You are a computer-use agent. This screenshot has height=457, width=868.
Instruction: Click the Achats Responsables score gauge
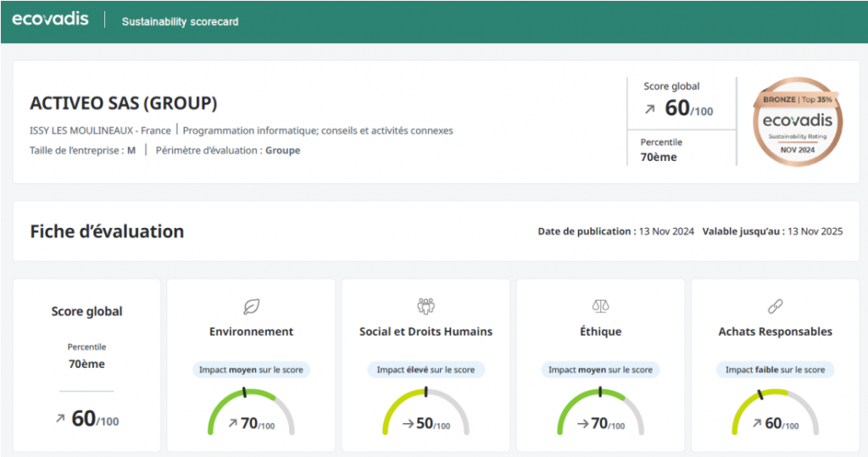click(x=775, y=411)
